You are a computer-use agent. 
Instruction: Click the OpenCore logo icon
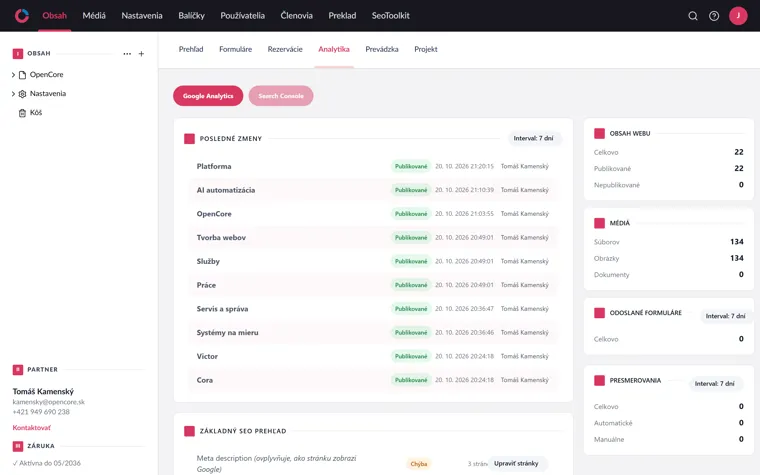click(x=22, y=16)
